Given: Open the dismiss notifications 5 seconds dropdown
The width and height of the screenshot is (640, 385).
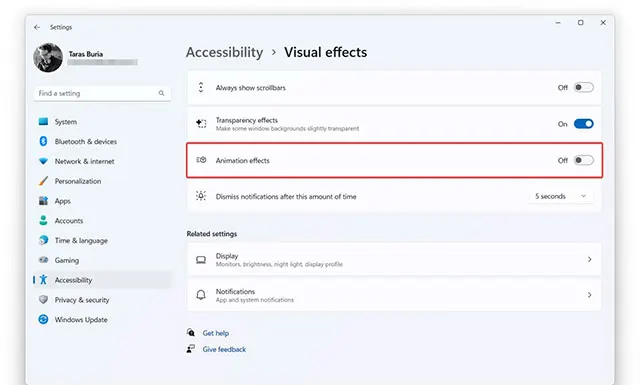Looking at the screenshot, I should click(561, 196).
